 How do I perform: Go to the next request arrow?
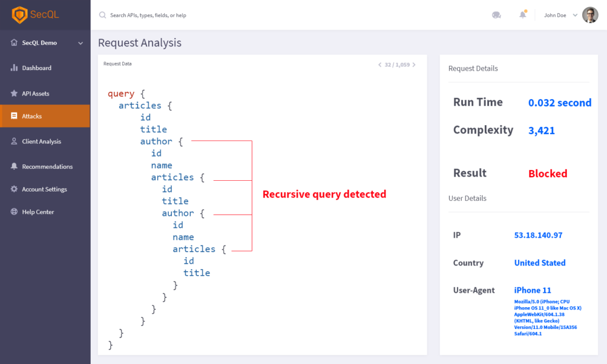(x=414, y=65)
